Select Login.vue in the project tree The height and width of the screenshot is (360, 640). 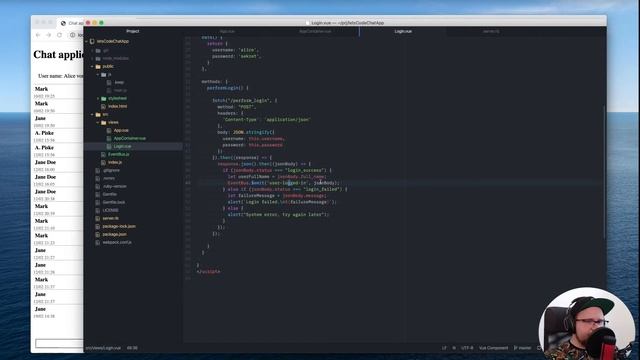122,146
